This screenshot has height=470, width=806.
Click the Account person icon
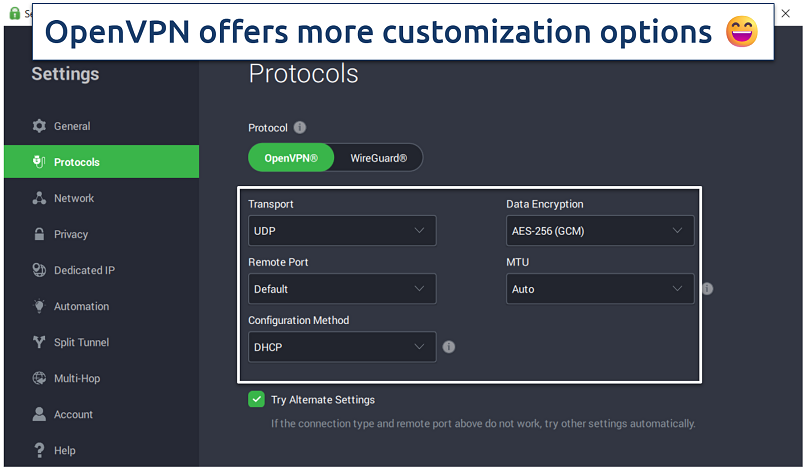click(39, 414)
